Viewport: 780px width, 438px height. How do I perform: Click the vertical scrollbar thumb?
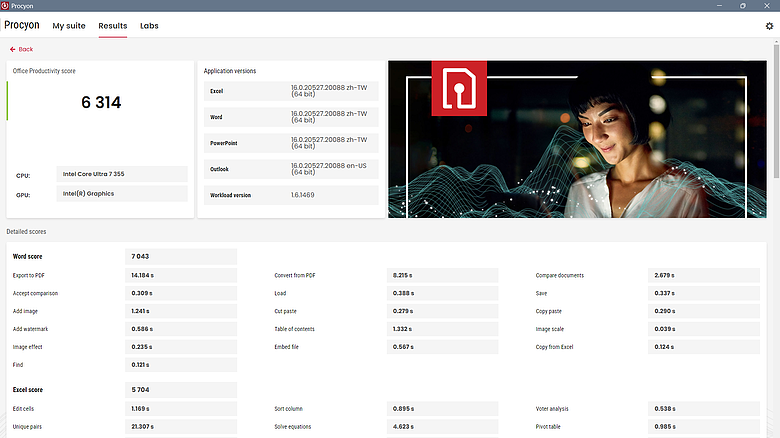[776, 111]
